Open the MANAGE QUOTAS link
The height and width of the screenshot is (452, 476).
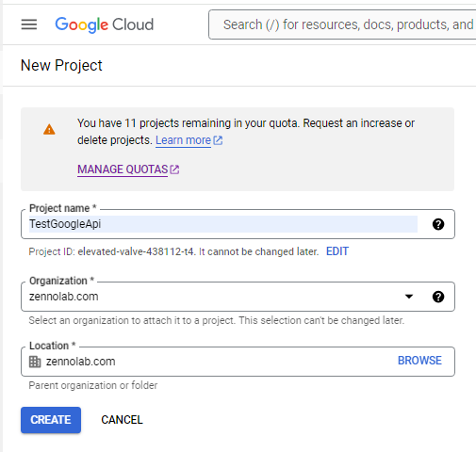(x=123, y=169)
